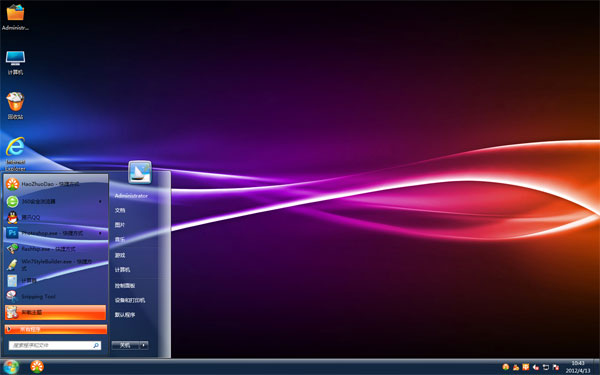Expand the 360 browser jump list arrow

(x=100, y=201)
